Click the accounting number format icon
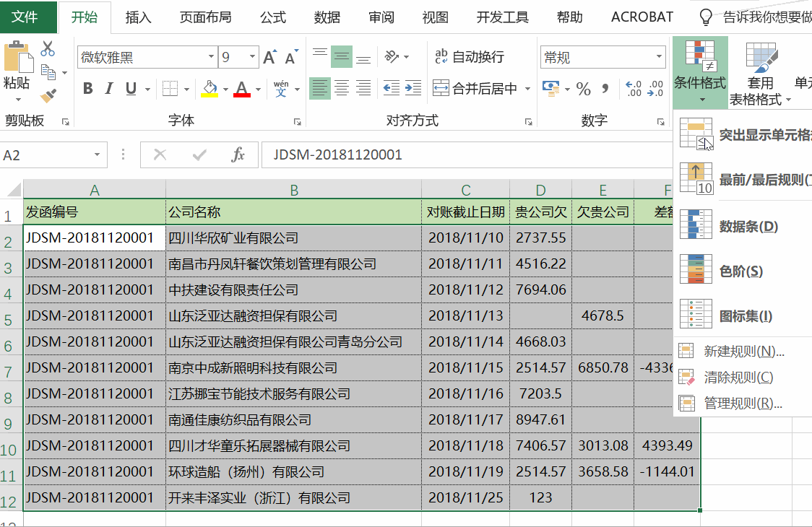This screenshot has height=527, width=812. point(550,89)
